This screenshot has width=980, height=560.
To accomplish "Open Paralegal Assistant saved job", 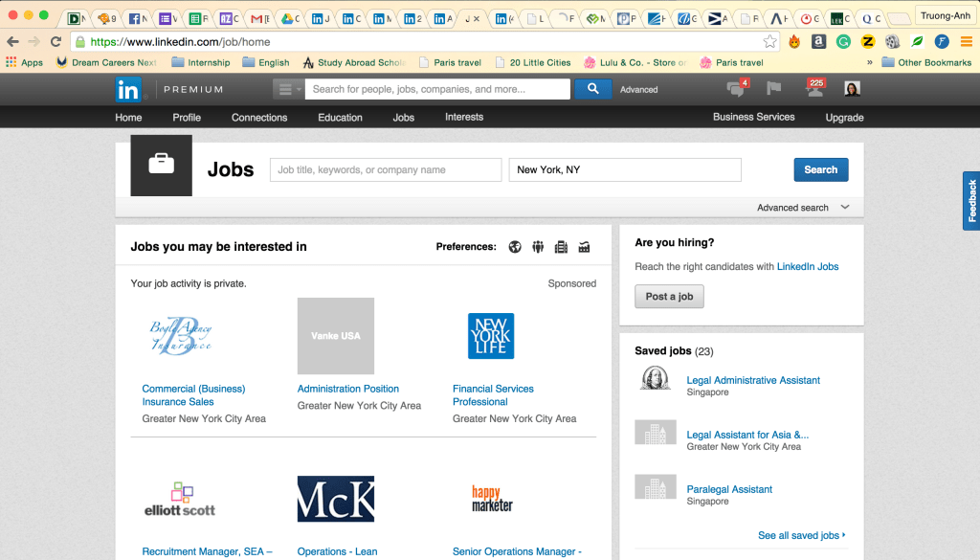I will click(x=729, y=489).
